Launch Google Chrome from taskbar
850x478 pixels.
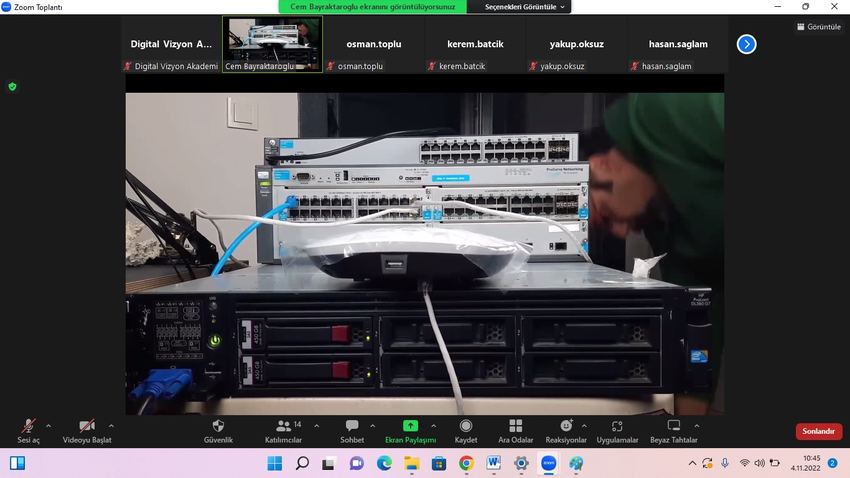[x=466, y=463]
